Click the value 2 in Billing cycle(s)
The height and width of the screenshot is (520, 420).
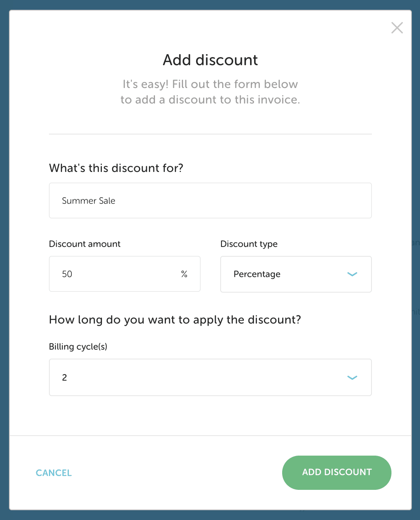click(64, 377)
